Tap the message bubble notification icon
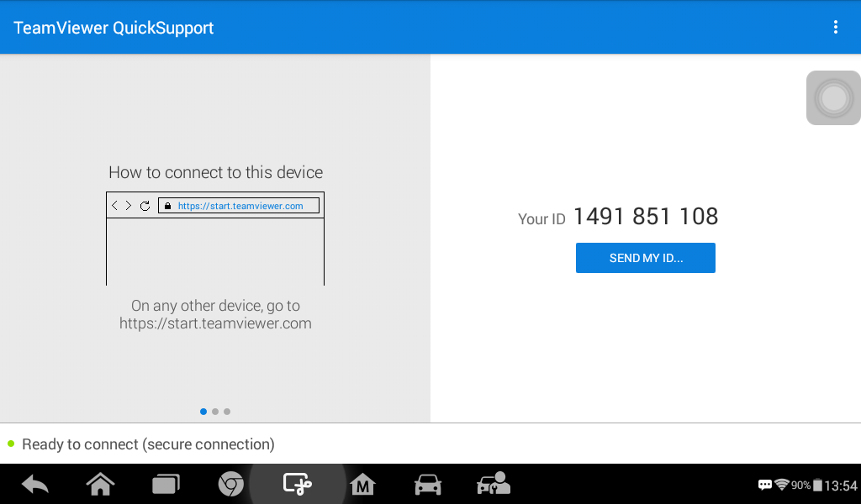The width and height of the screenshot is (861, 504). click(x=765, y=485)
